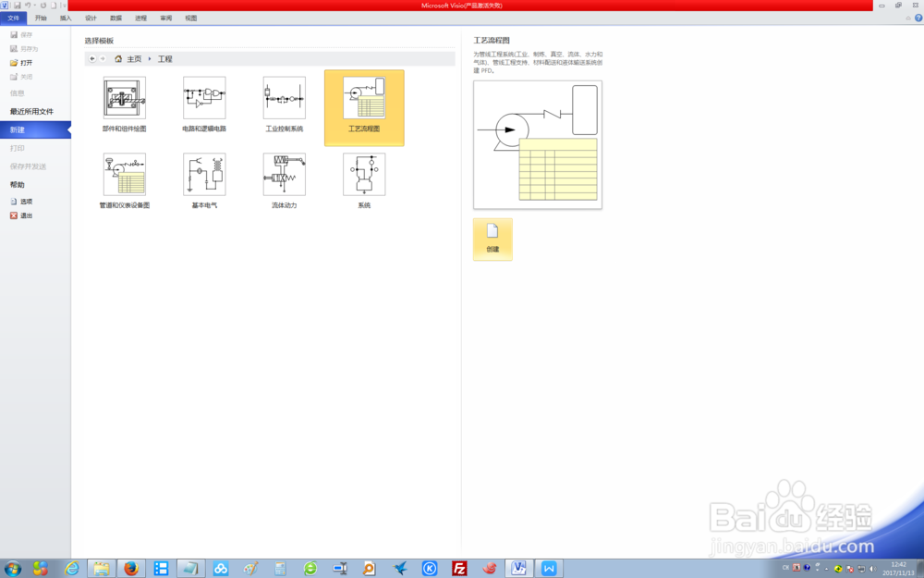
Task: Open the undo history dropdown arrow
Action: pyautogui.click(x=35, y=6)
